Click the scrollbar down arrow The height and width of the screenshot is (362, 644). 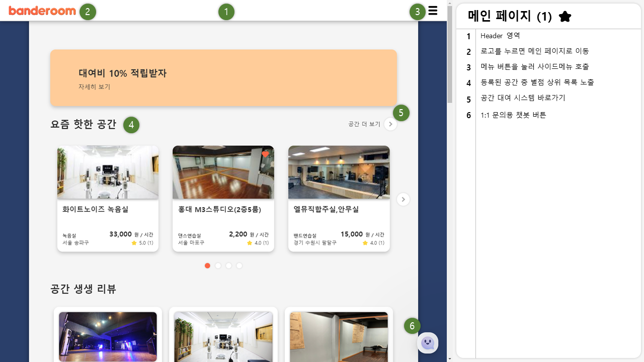tap(450, 358)
